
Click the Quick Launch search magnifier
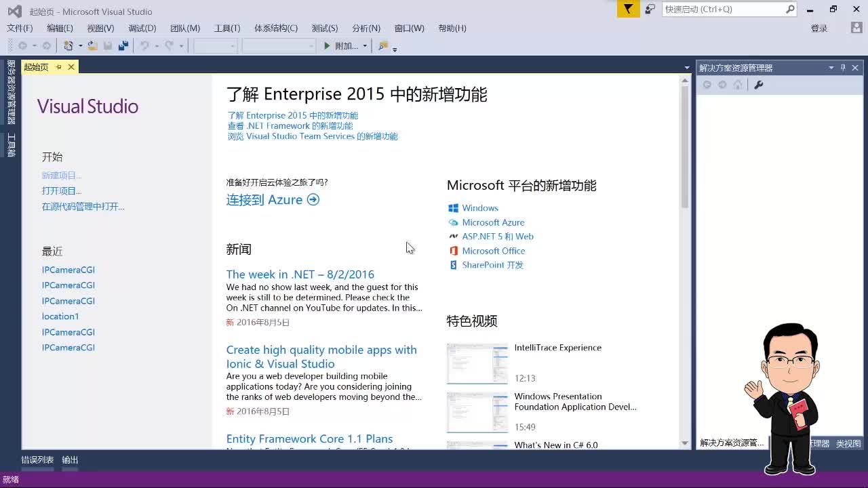(x=790, y=9)
